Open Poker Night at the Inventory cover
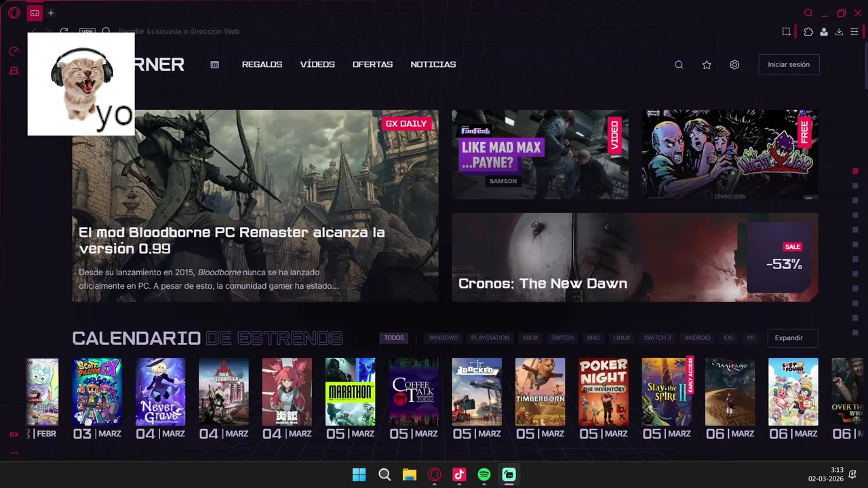The width and height of the screenshot is (868, 488). click(604, 392)
